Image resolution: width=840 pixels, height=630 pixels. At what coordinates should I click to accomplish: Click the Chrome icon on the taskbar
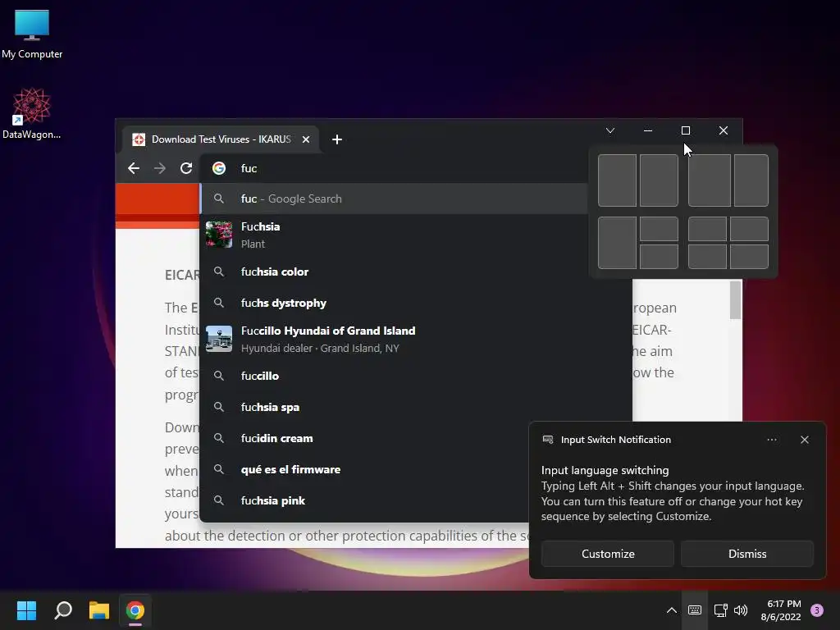pos(135,610)
